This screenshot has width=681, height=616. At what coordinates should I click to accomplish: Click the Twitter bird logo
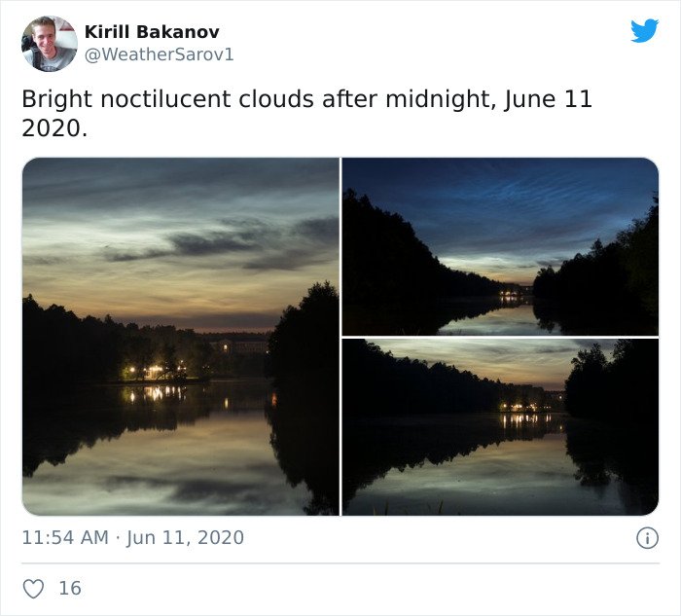(644, 31)
